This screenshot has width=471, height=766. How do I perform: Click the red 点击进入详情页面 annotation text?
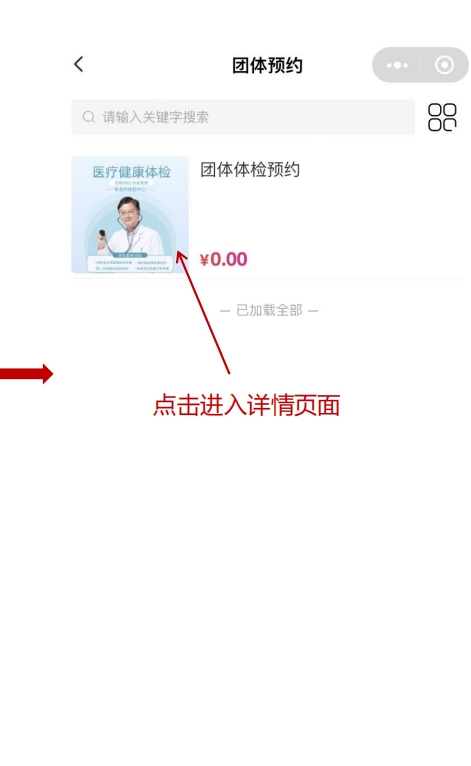pyautogui.click(x=246, y=405)
